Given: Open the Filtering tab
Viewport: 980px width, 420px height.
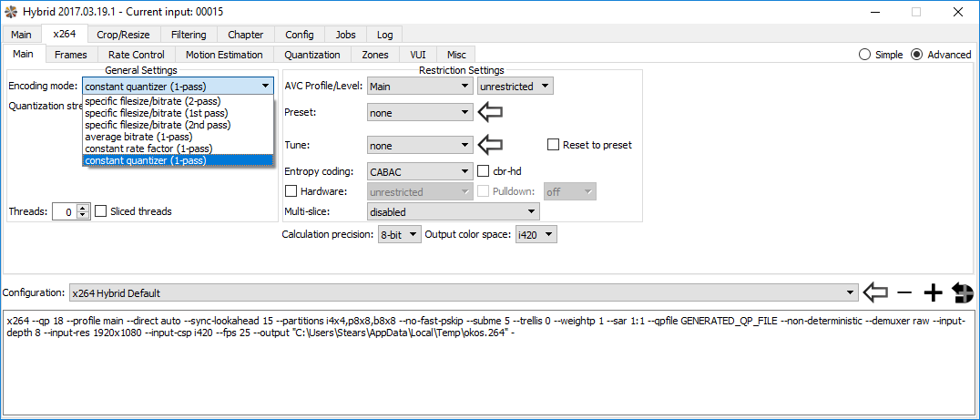Looking at the screenshot, I should 189,35.
